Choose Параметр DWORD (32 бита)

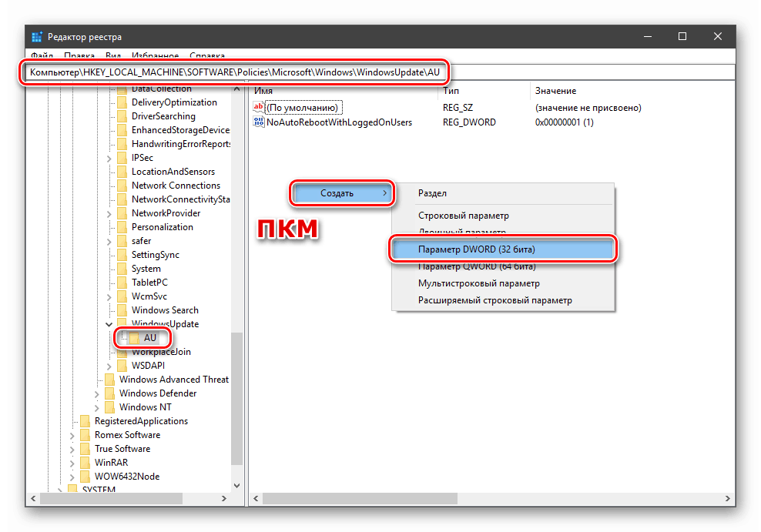click(x=503, y=249)
